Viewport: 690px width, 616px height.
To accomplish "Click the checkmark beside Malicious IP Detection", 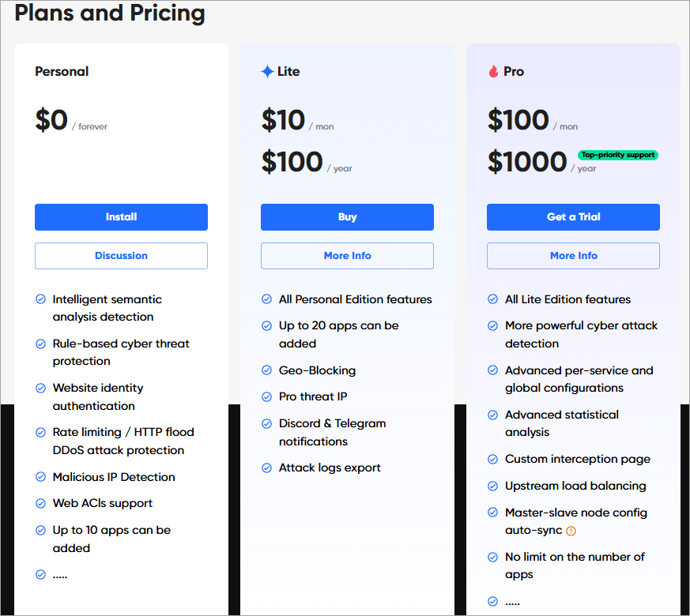I will click(40, 476).
